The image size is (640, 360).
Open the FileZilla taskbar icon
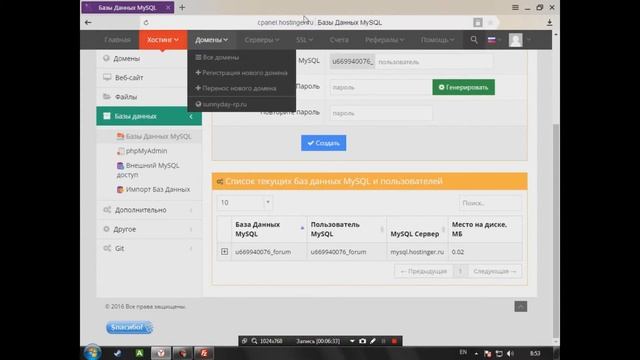pyautogui.click(x=204, y=353)
